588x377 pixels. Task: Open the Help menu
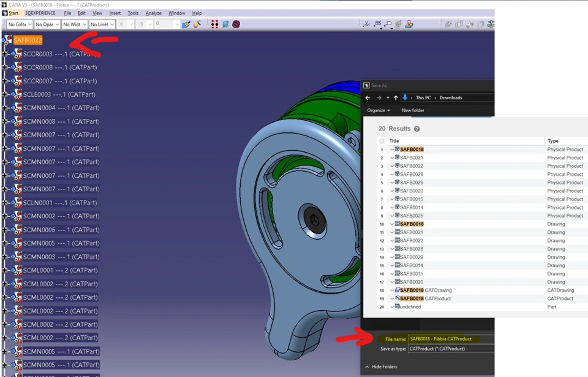197,13
